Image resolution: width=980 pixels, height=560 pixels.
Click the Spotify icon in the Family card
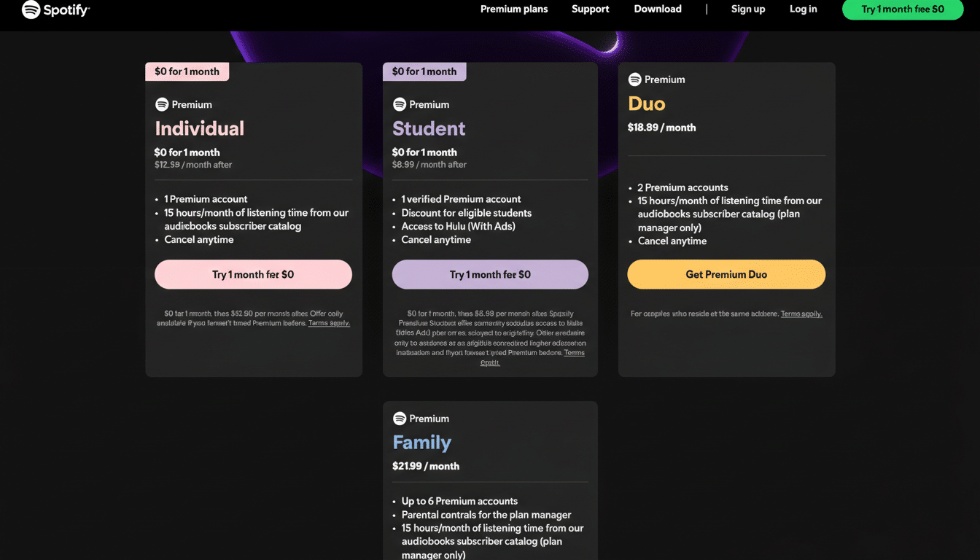point(400,419)
